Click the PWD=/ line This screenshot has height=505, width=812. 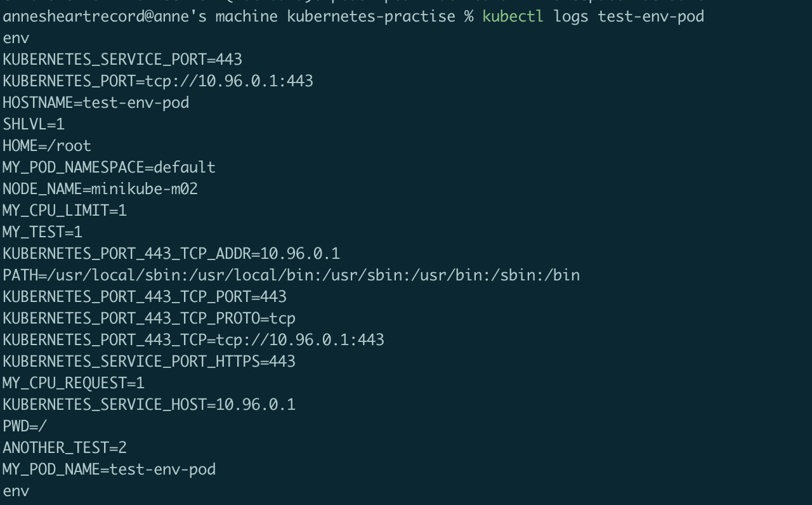[25, 426]
